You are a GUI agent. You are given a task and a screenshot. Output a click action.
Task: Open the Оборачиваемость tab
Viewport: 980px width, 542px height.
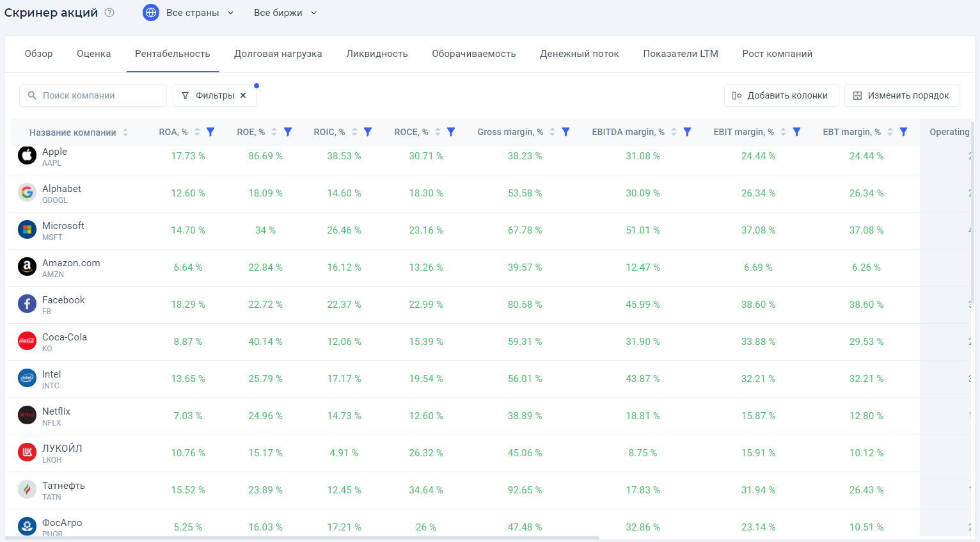click(474, 54)
